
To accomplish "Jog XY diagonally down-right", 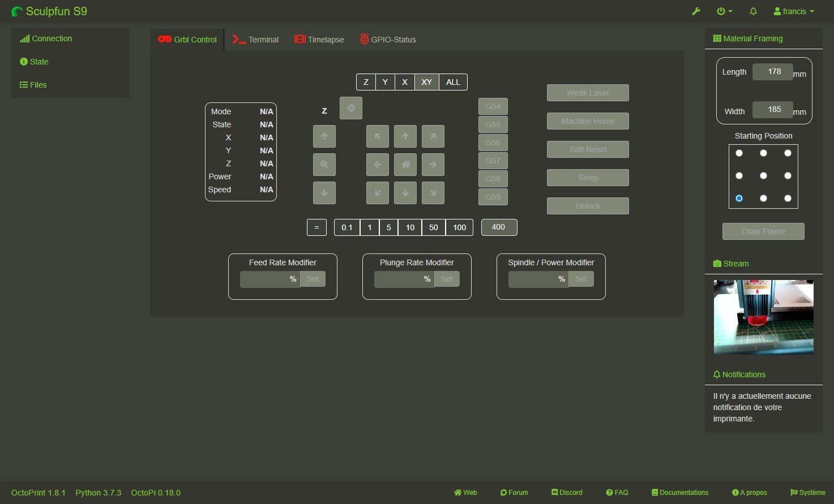I will pos(433,193).
